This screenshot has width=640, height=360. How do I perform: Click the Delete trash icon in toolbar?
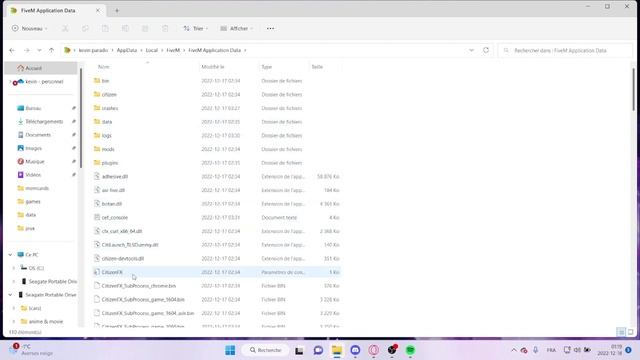click(x=165, y=29)
